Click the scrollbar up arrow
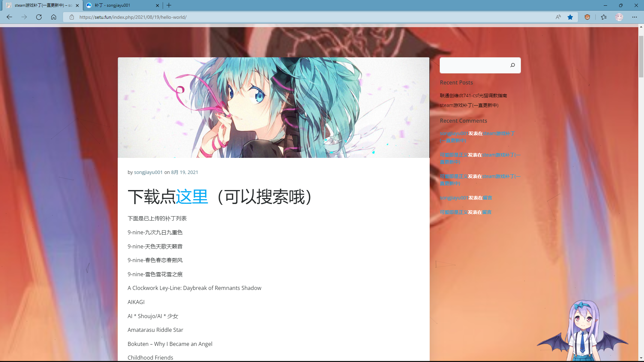Viewport: 644px width, 362px height. (641, 26)
